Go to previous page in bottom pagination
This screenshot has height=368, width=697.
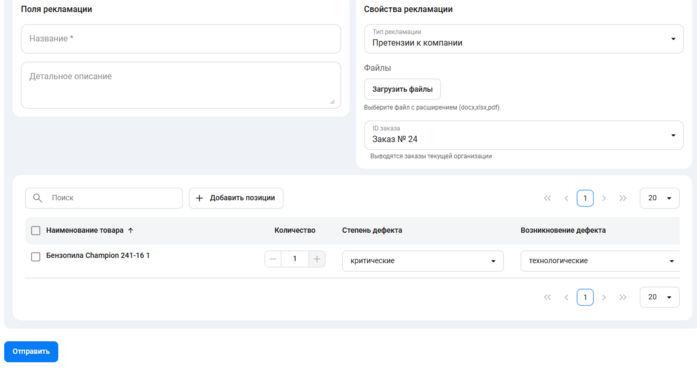[566, 297]
